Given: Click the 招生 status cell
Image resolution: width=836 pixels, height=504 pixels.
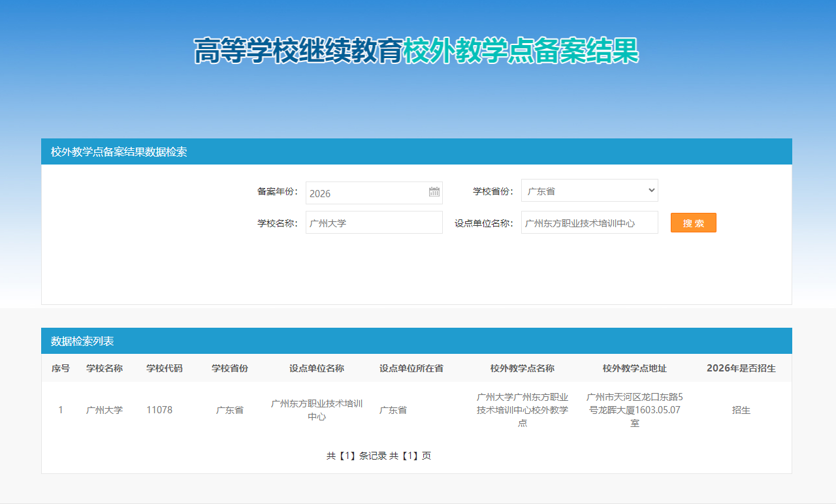Looking at the screenshot, I should click(741, 410).
